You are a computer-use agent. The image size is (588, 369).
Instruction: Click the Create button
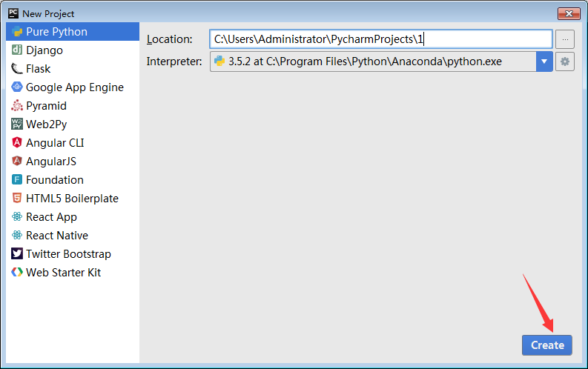(x=546, y=345)
